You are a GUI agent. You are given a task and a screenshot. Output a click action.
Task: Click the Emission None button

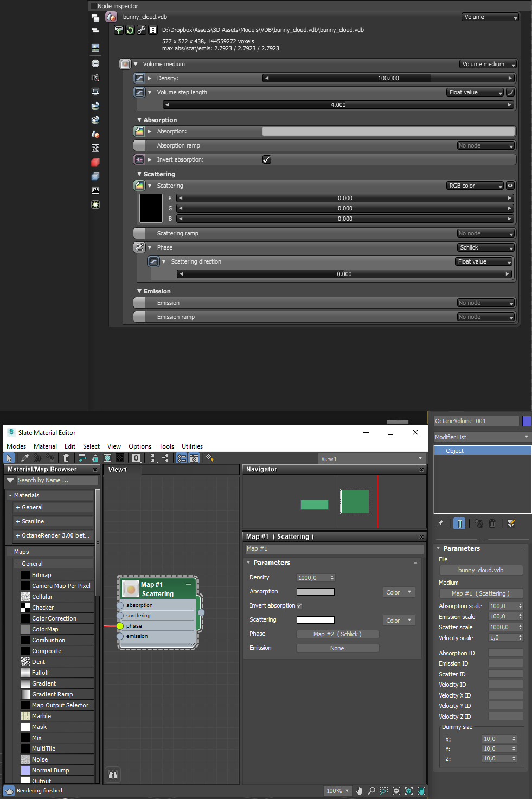pyautogui.click(x=337, y=648)
